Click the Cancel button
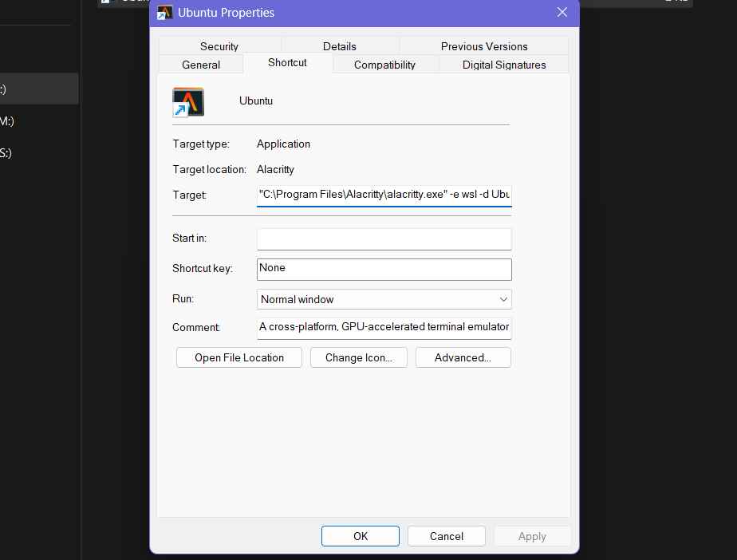Screen dimensions: 737x560 point(447,536)
